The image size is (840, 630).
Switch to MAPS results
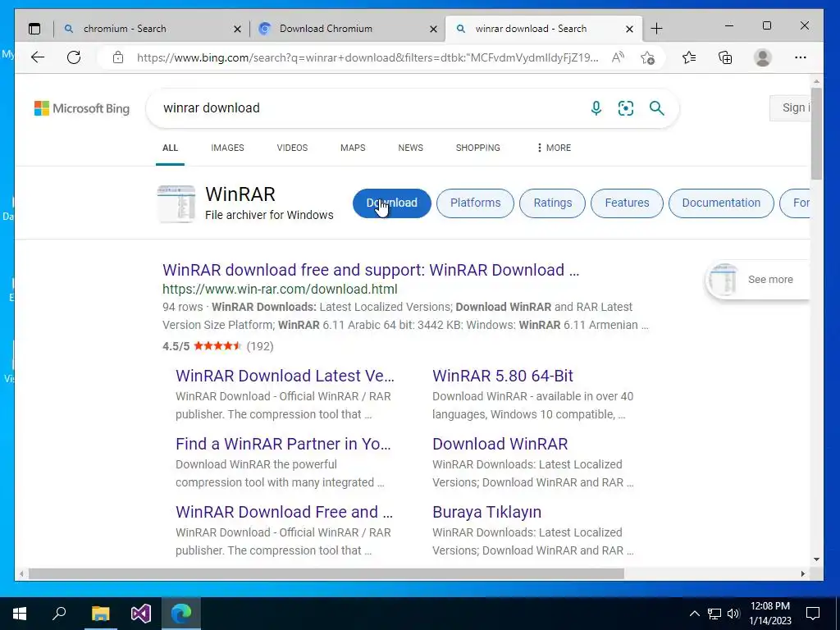[x=353, y=148]
